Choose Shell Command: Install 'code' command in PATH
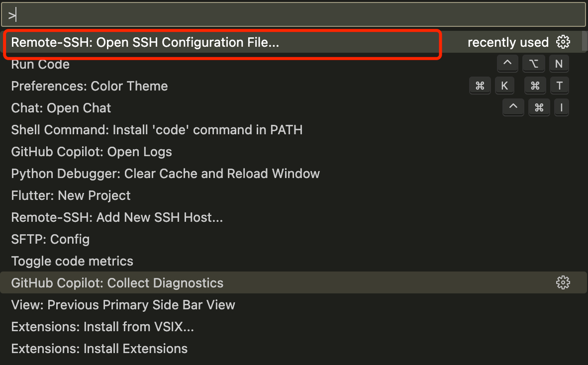Screen dimensions: 588x365 pyautogui.click(x=293, y=130)
